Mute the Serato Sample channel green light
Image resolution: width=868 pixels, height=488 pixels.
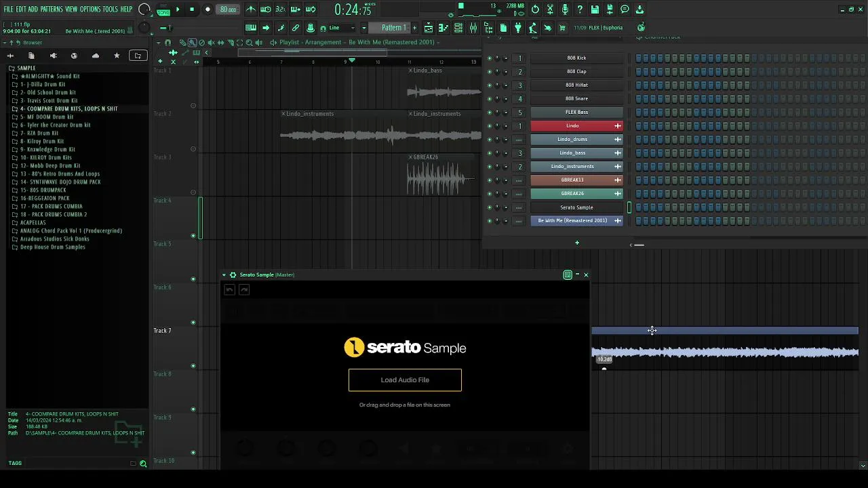click(x=490, y=207)
